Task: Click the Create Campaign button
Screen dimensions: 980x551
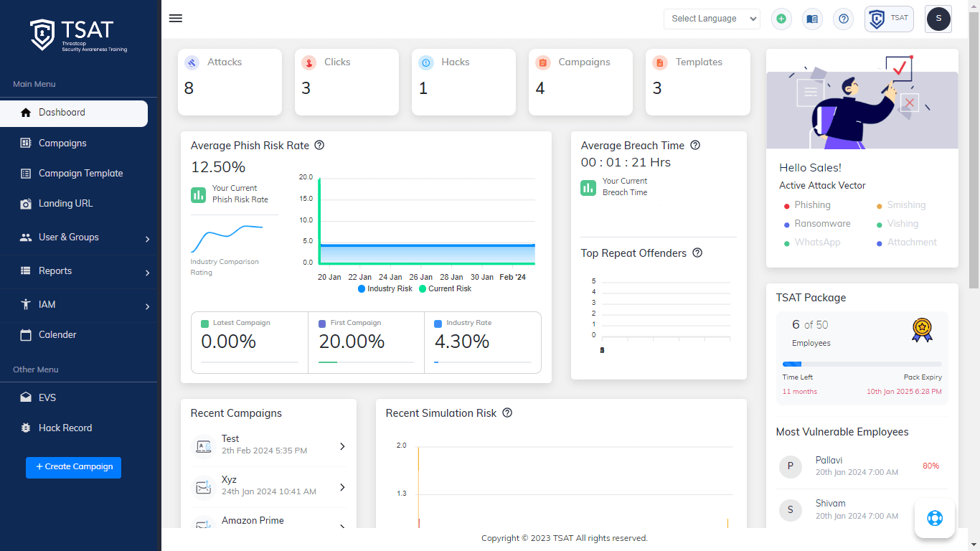Action: [73, 467]
